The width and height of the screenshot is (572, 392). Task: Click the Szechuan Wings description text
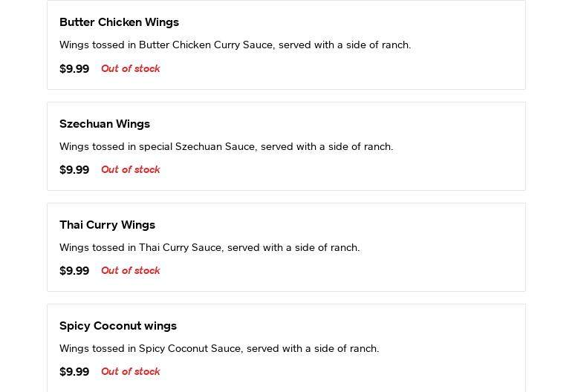coord(226,147)
